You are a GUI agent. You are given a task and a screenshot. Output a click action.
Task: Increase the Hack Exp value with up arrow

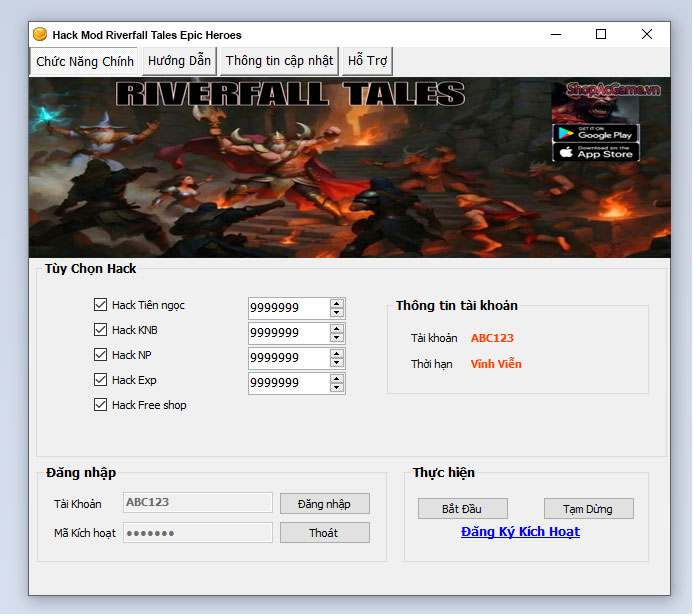coord(336,379)
